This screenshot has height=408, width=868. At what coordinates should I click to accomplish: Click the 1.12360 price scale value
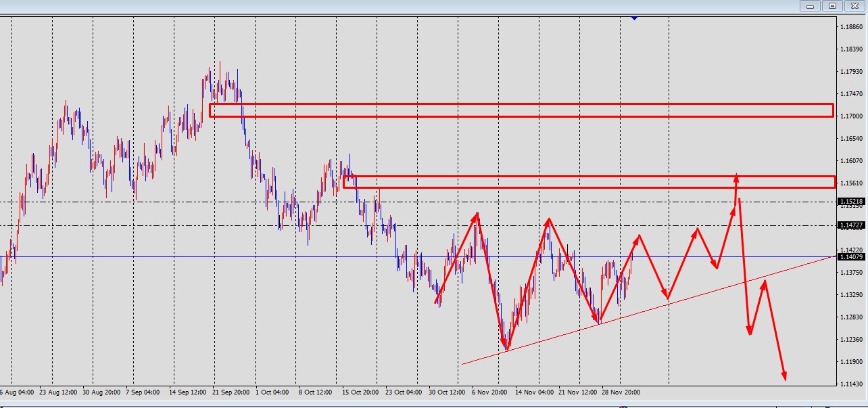tap(851, 340)
